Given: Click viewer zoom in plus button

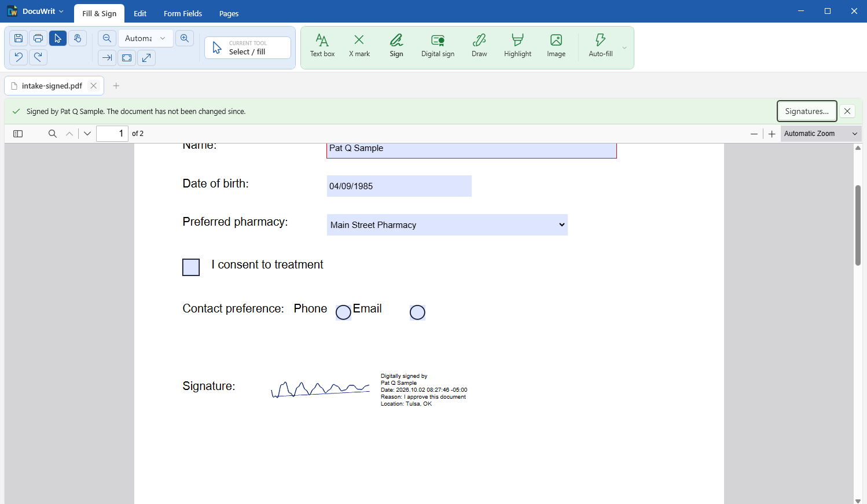Looking at the screenshot, I should (772, 134).
